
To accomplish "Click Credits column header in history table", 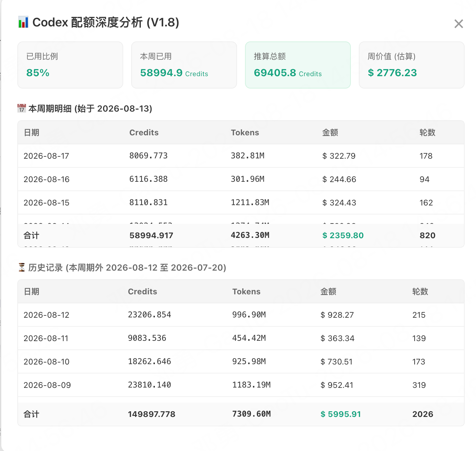I will [x=143, y=292].
